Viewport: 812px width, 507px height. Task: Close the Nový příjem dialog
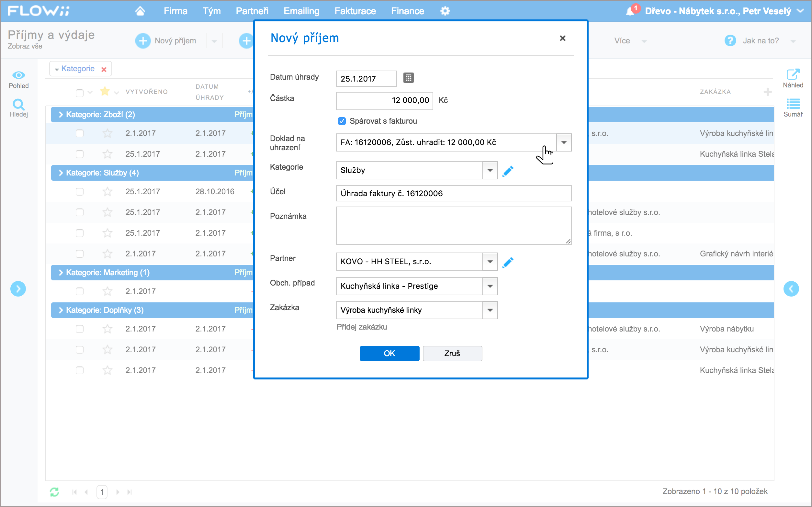562,38
